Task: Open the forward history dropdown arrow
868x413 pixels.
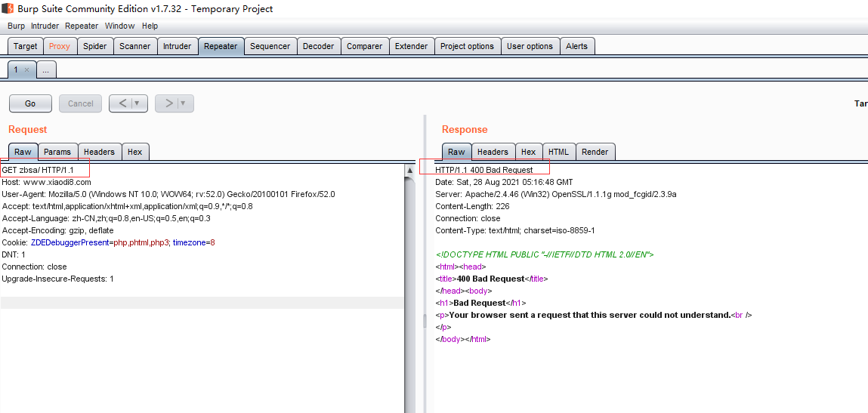Action: tap(184, 103)
